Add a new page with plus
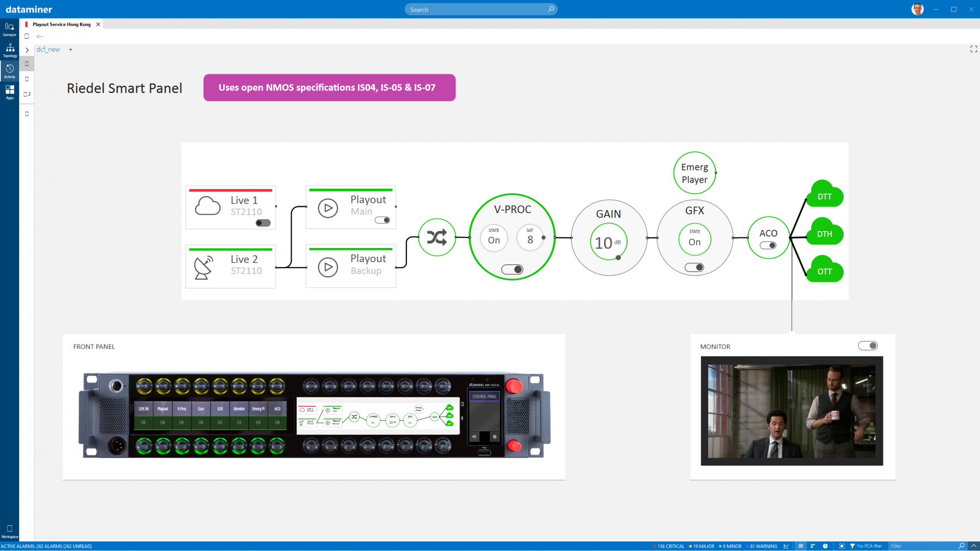This screenshot has width=980, height=551. coord(70,49)
